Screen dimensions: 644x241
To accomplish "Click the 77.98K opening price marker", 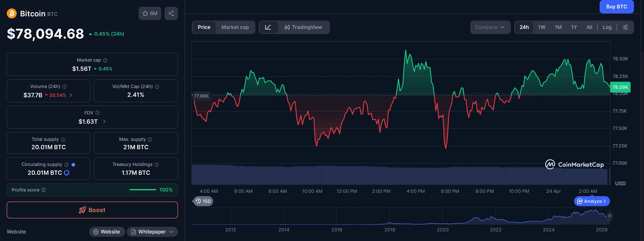I will pyautogui.click(x=201, y=96).
